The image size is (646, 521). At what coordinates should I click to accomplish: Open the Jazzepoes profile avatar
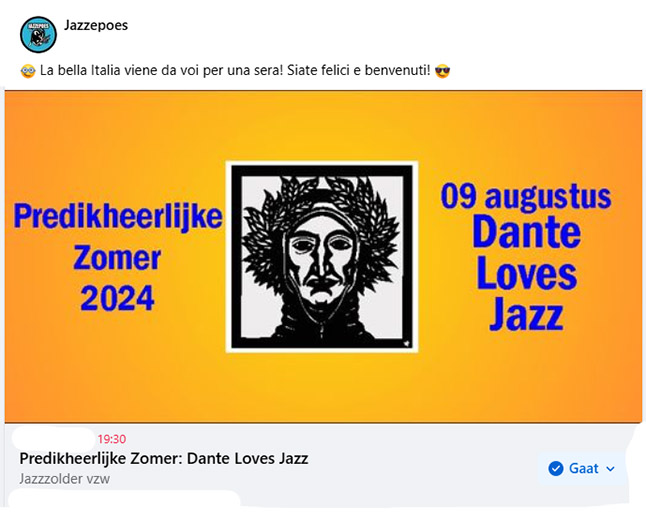tap(38, 35)
